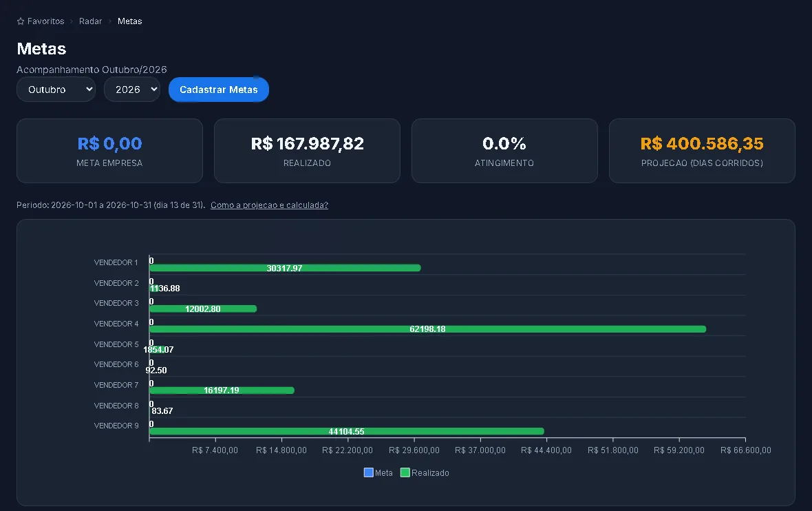Click the Metas page heading
Image resolution: width=812 pixels, height=511 pixels.
coord(41,49)
